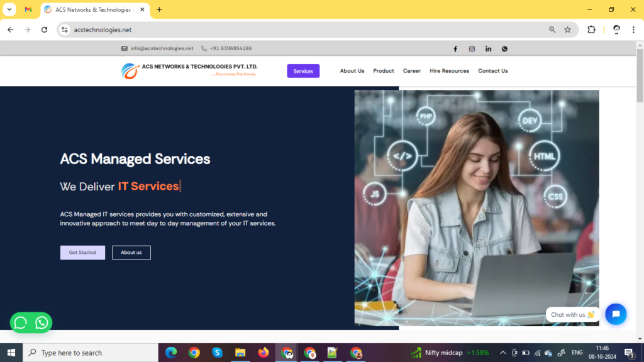Click the purple 'Services' button
644x362 pixels.
click(x=303, y=70)
